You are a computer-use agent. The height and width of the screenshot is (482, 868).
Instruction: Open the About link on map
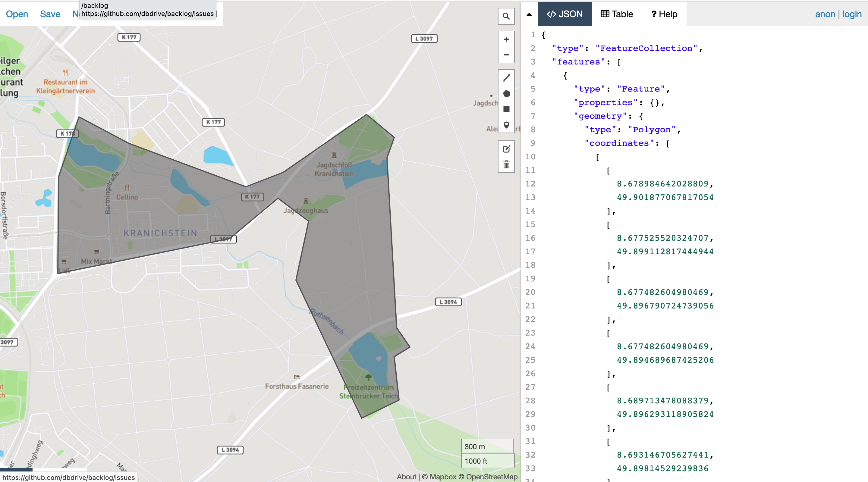point(406,477)
